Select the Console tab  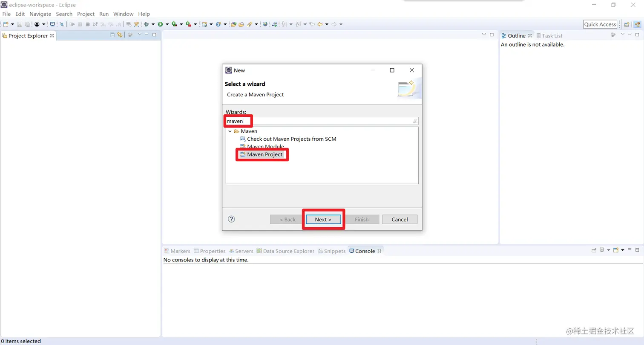pyautogui.click(x=362, y=251)
